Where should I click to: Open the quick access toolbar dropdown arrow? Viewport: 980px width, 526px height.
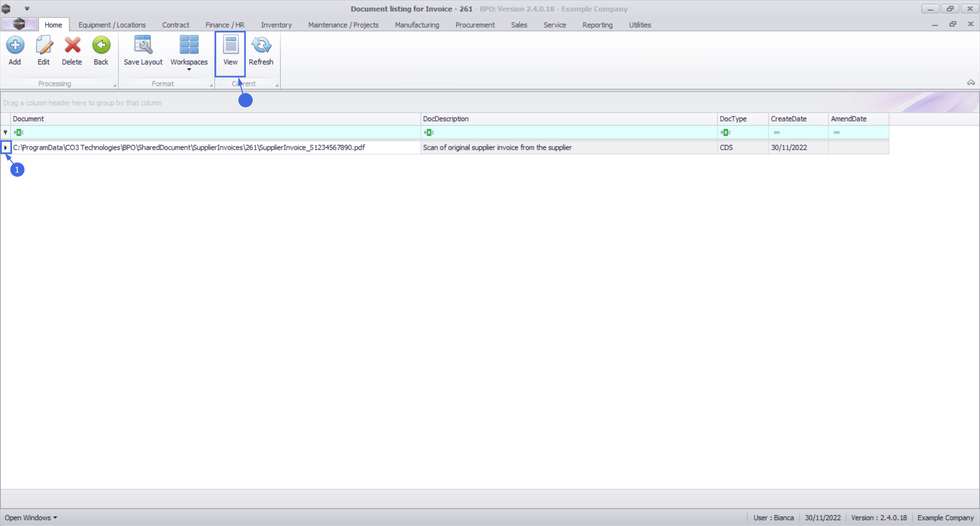tap(27, 9)
